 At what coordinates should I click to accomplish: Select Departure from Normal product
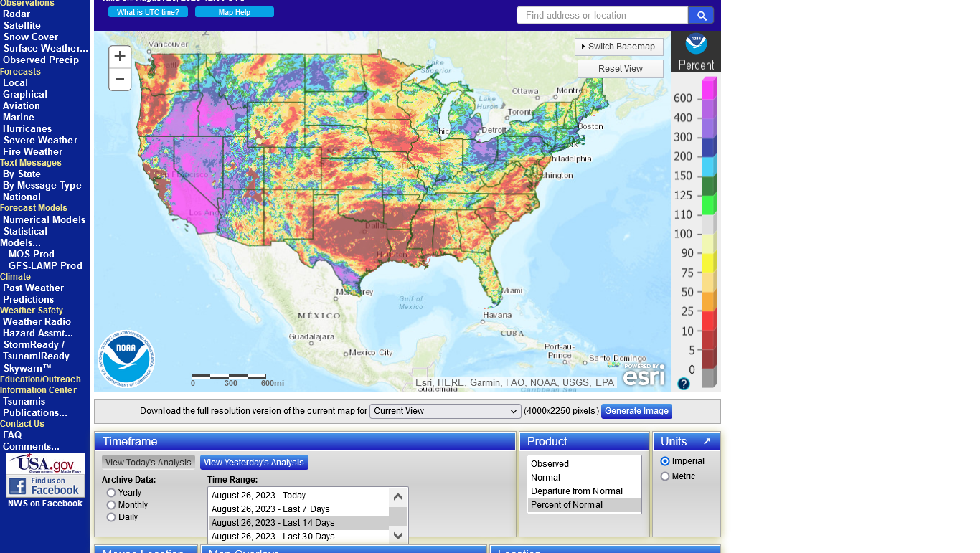pos(577,491)
